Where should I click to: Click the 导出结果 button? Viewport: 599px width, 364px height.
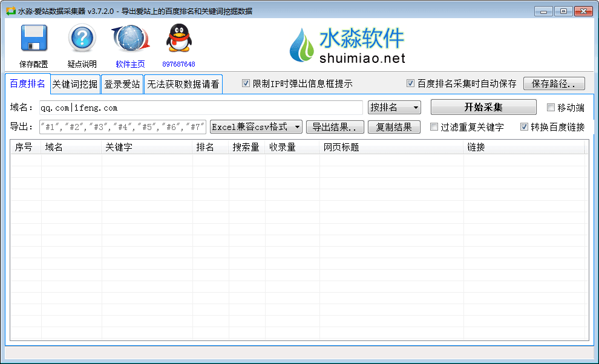click(x=335, y=127)
